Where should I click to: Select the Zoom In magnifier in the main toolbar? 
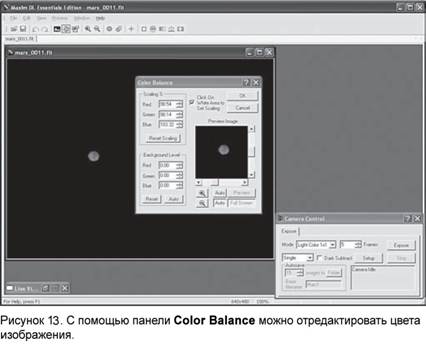click(x=88, y=29)
